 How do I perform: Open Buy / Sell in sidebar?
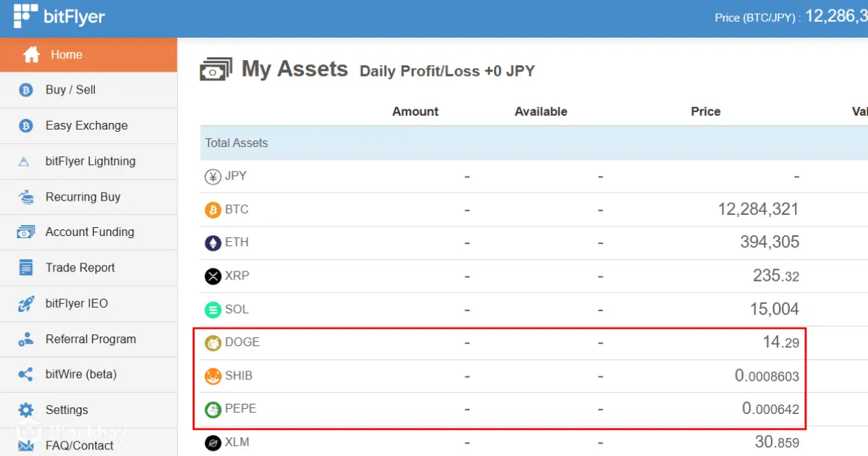coord(88,90)
